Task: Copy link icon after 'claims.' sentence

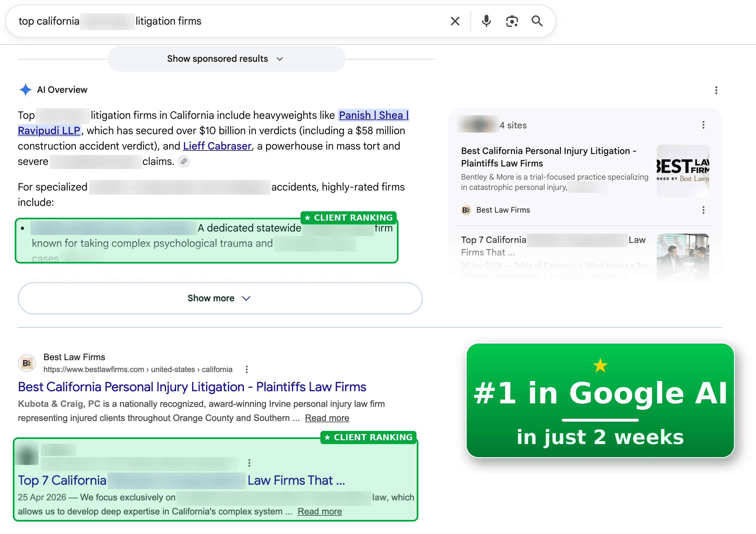Action: pyautogui.click(x=184, y=161)
